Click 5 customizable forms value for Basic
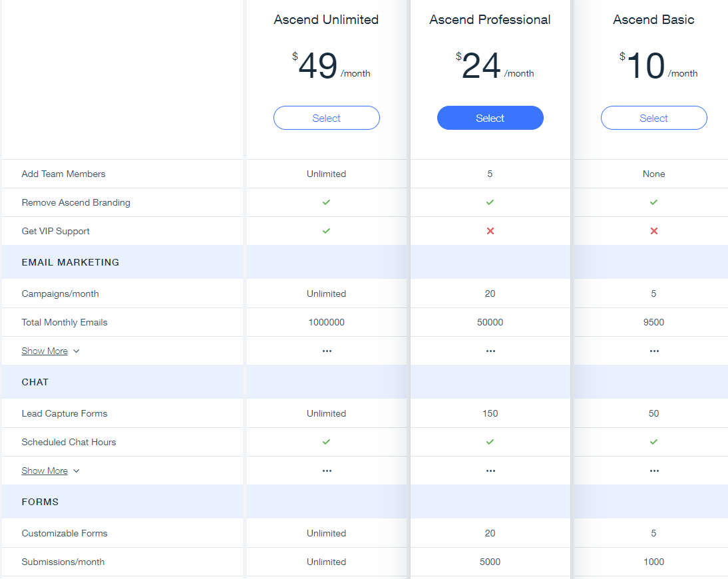This screenshot has height=579, width=728. 653,533
